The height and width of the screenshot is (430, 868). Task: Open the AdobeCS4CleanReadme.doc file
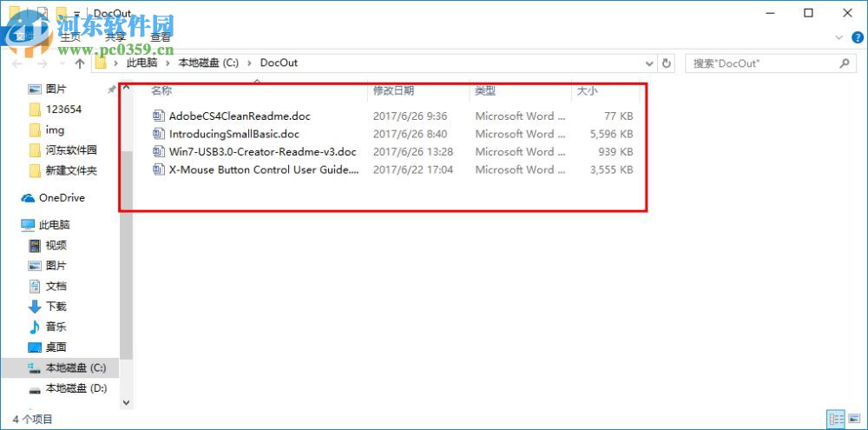pos(240,116)
